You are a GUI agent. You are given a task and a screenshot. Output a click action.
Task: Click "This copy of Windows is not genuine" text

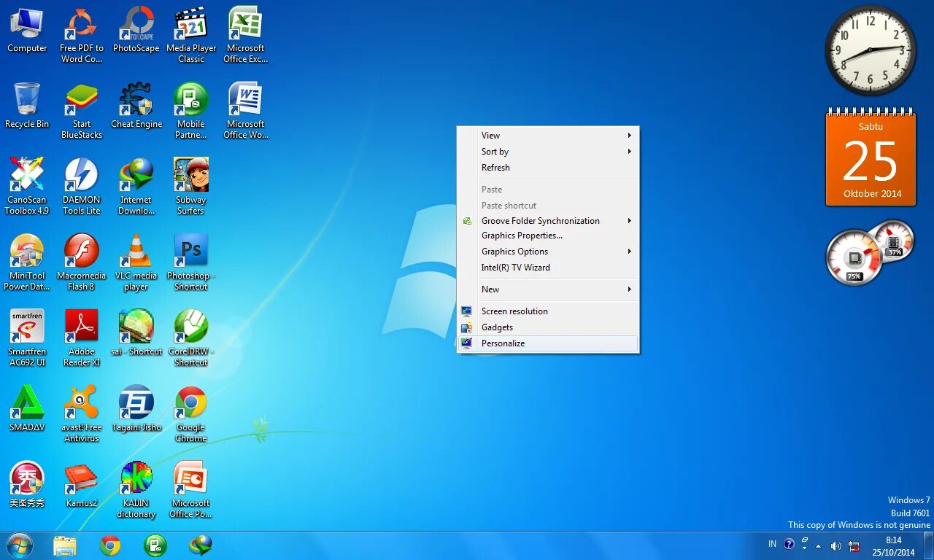coord(859,525)
